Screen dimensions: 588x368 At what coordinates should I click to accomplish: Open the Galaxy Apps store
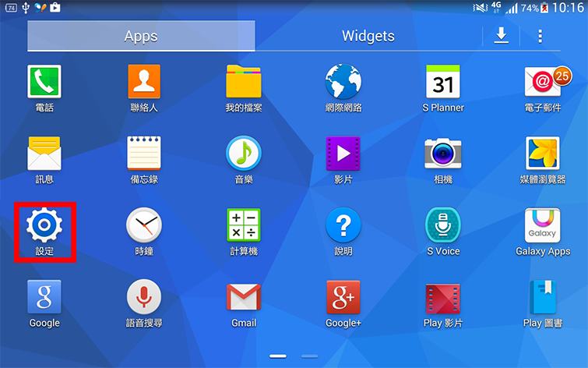(x=543, y=225)
